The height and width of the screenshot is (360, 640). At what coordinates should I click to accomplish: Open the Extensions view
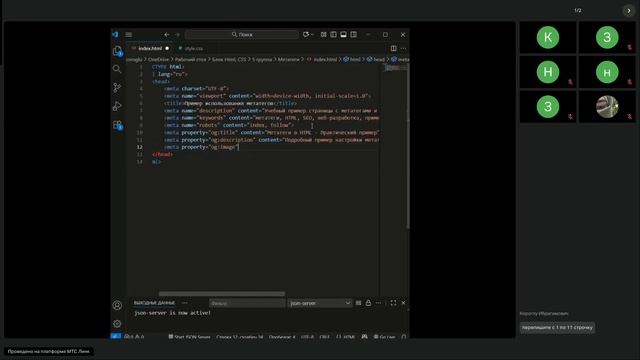[x=118, y=125]
